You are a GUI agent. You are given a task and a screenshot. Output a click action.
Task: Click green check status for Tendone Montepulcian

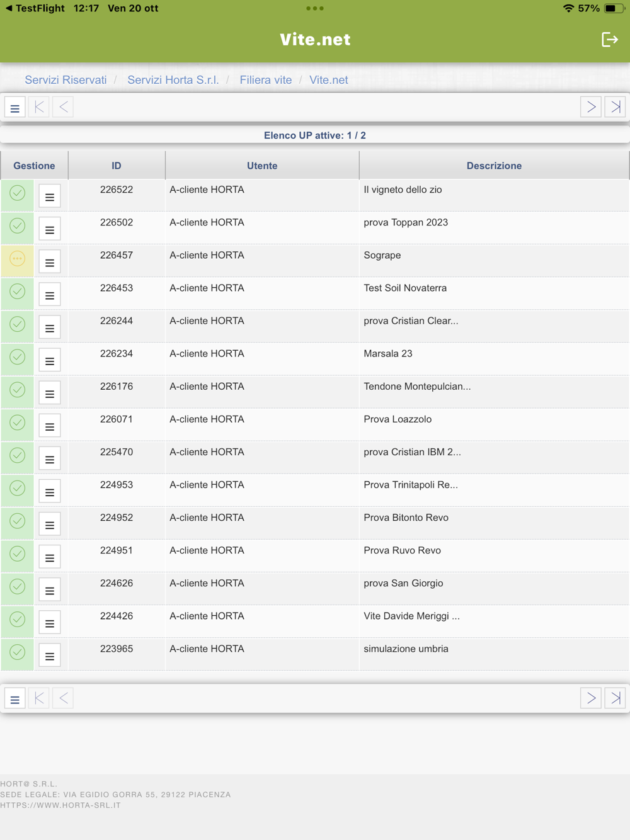pos(18,390)
